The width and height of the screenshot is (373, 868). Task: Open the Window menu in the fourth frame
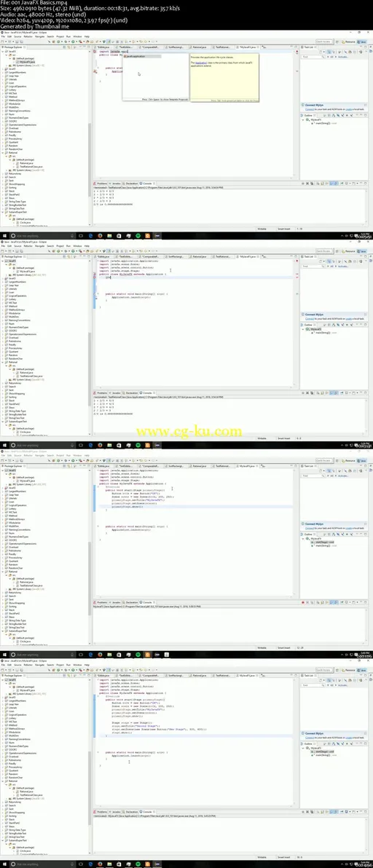point(77,664)
